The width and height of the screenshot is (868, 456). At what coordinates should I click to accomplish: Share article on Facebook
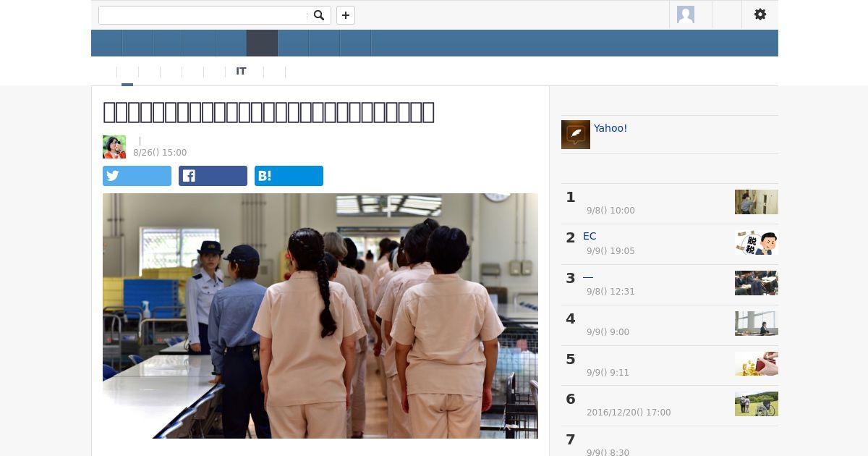213,176
